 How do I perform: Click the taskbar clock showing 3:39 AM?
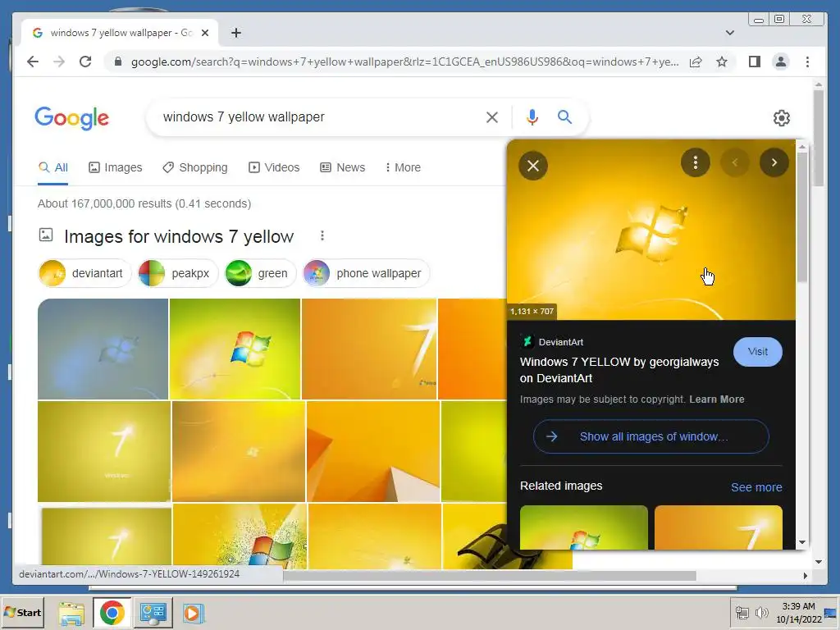point(798,612)
